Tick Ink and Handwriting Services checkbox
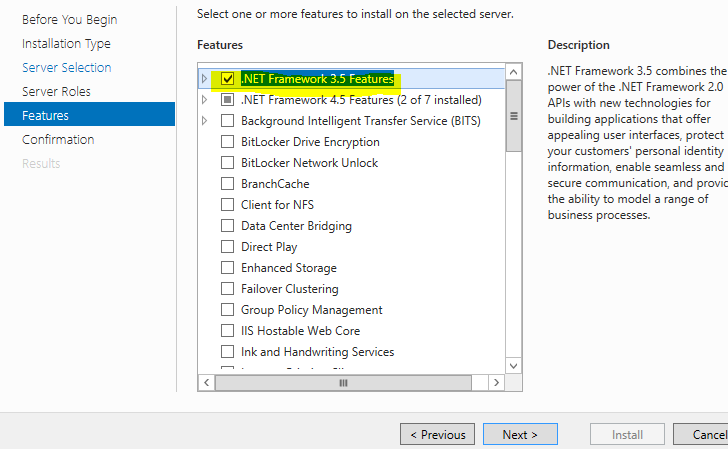 coord(227,351)
